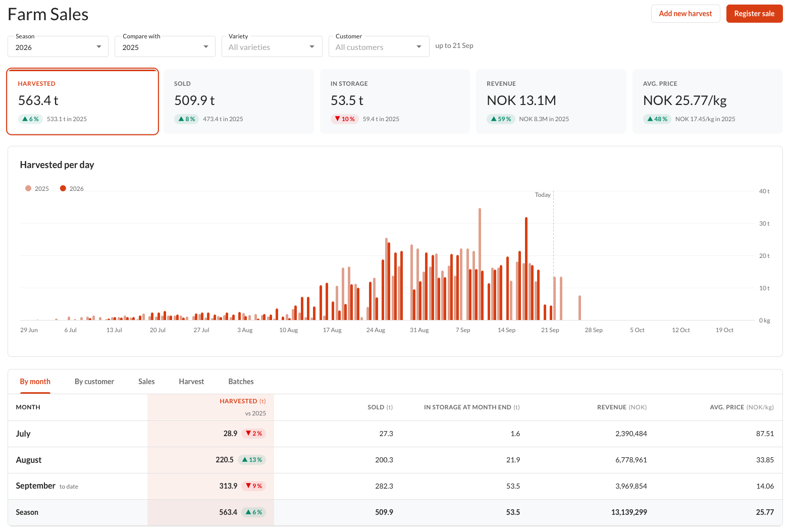The width and height of the screenshot is (790, 532).
Task: Select the July row
Action: click(x=395, y=434)
